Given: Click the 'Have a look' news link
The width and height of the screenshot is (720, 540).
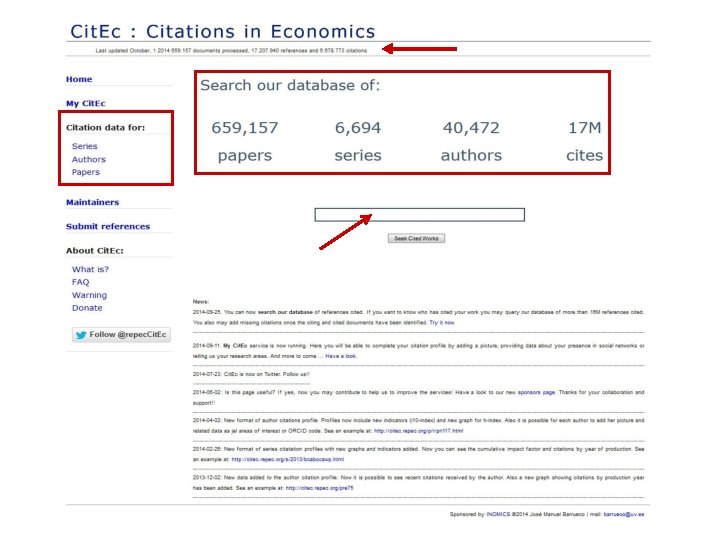Looking at the screenshot, I should pos(341,356).
